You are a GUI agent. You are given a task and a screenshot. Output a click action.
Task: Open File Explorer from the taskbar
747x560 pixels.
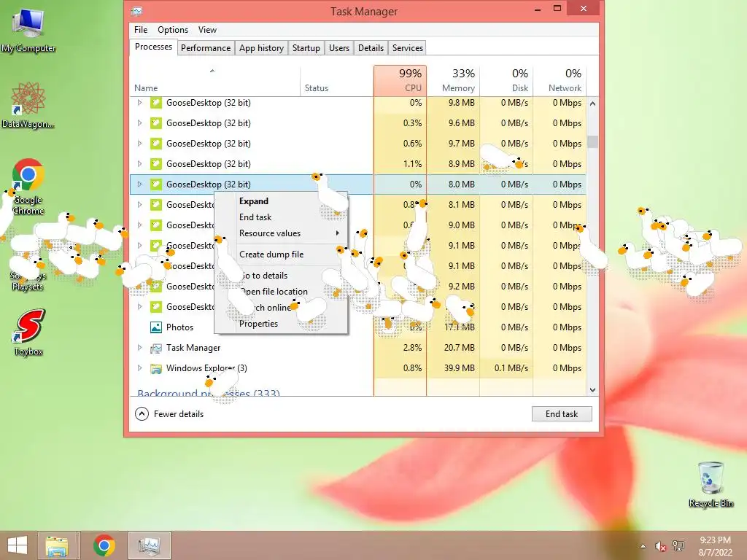[x=57, y=545]
